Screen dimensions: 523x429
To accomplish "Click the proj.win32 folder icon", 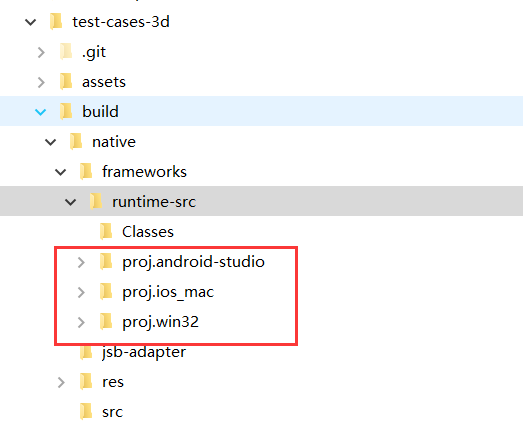I will [x=106, y=321].
